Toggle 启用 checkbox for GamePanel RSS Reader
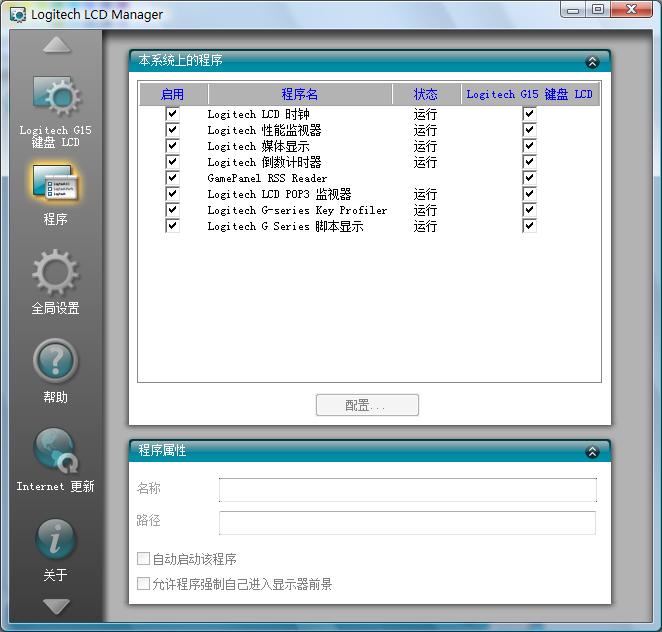Image resolution: width=662 pixels, height=632 pixels. coord(172,178)
